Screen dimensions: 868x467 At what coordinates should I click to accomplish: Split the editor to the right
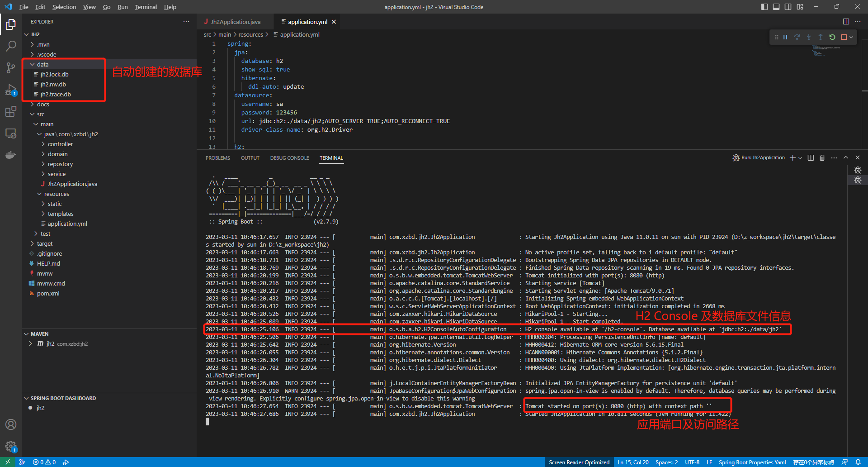click(846, 22)
